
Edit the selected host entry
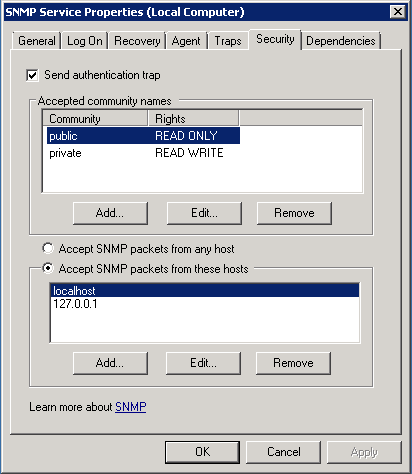point(203,363)
